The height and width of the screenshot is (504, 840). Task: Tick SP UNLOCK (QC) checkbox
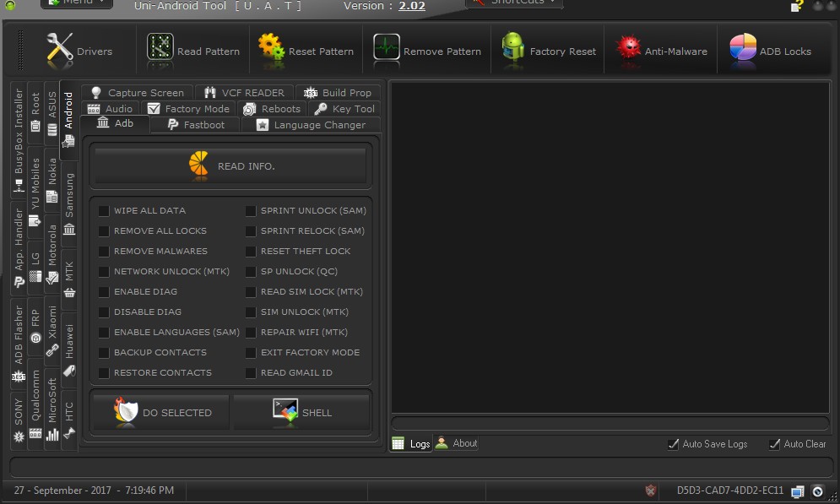[251, 272]
